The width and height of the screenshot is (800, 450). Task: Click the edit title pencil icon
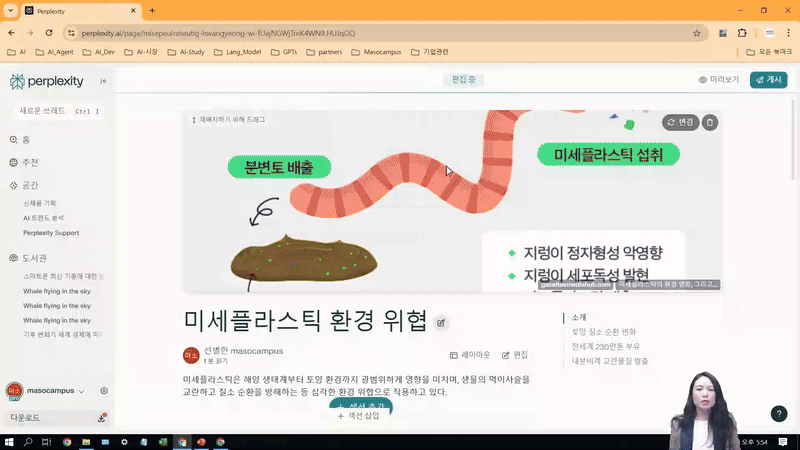pyautogui.click(x=442, y=322)
